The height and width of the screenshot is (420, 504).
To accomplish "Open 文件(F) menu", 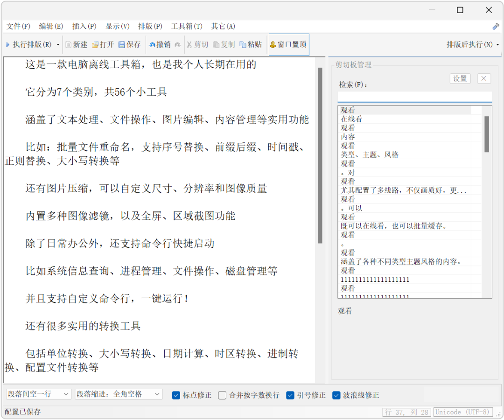I will [x=18, y=26].
